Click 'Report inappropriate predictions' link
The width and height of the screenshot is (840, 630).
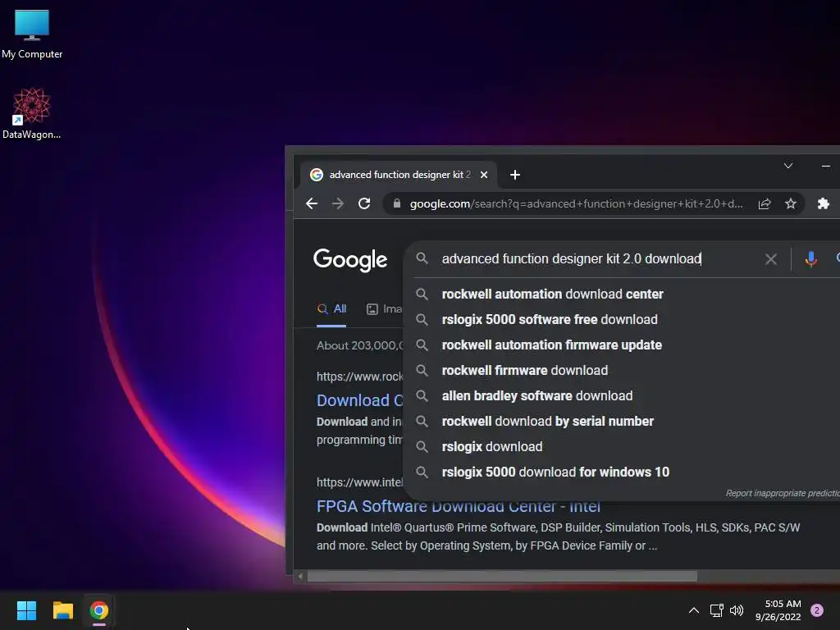[x=783, y=493]
